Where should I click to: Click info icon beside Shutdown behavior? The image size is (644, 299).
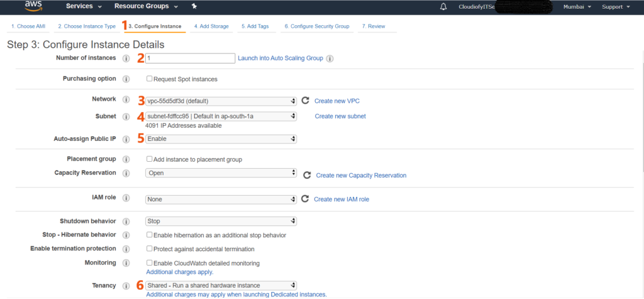(126, 222)
